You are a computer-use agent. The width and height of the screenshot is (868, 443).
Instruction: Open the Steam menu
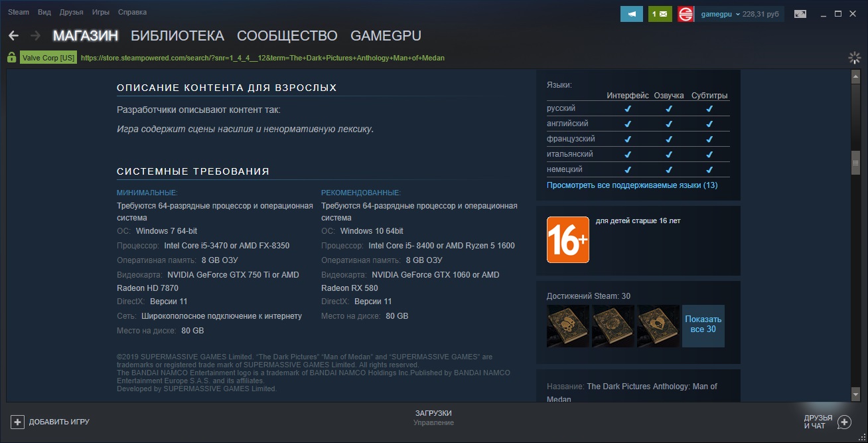click(x=19, y=12)
